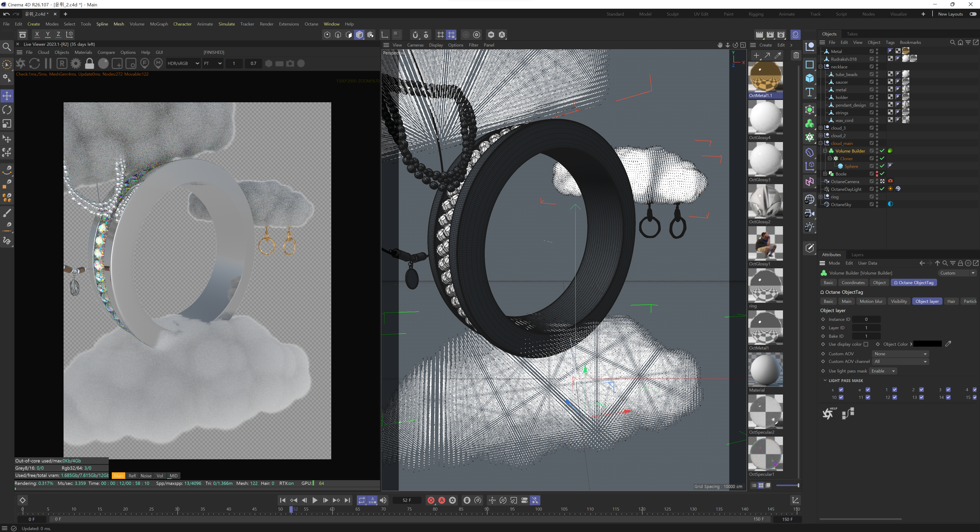Toggle light pass mask 13 checkbox

[x=921, y=397]
